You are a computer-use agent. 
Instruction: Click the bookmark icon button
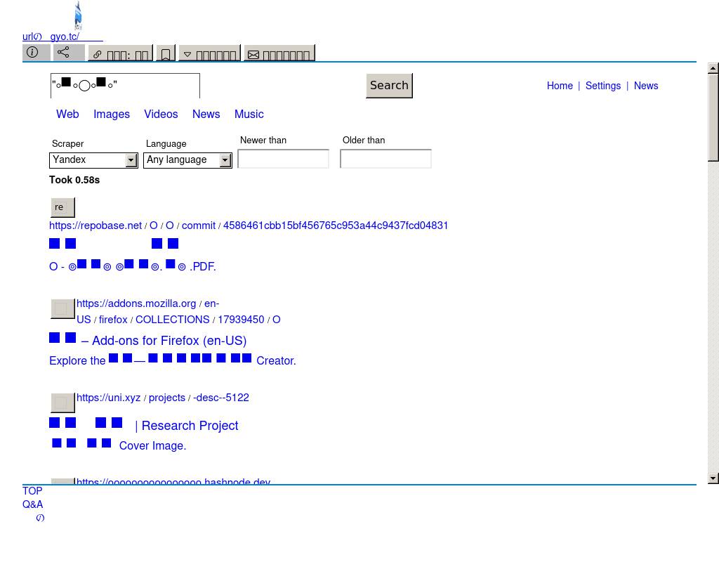tap(165, 54)
